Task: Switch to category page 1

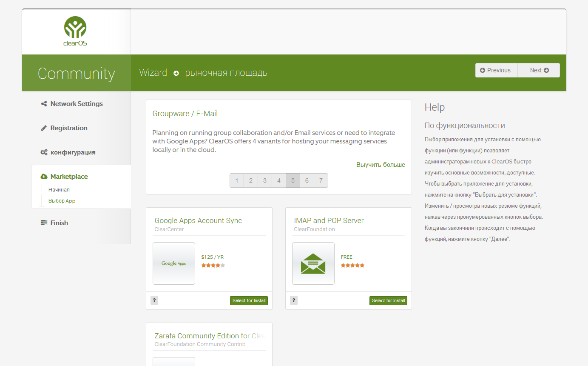Action: click(237, 180)
